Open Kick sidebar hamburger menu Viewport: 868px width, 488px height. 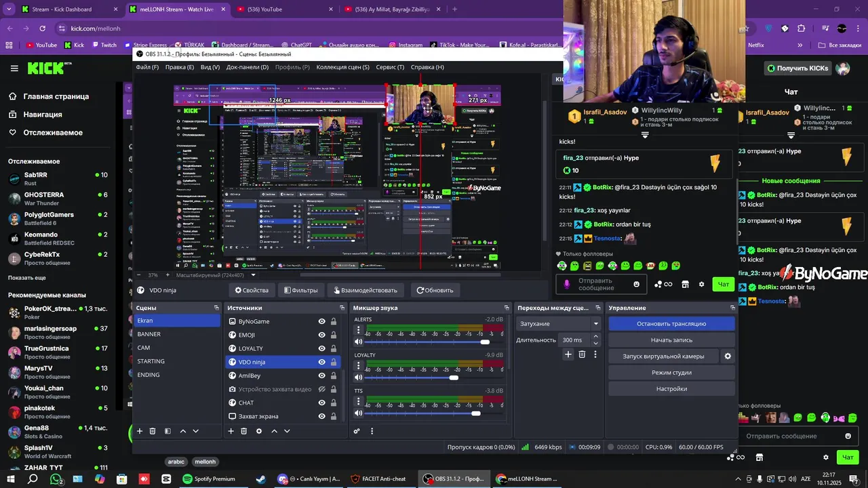14,68
